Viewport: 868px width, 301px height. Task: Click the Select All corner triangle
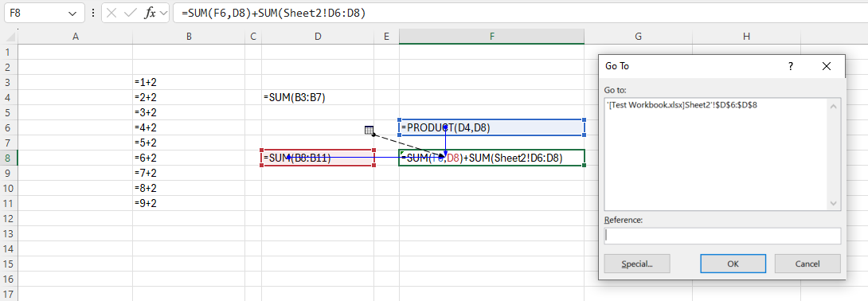click(10, 37)
